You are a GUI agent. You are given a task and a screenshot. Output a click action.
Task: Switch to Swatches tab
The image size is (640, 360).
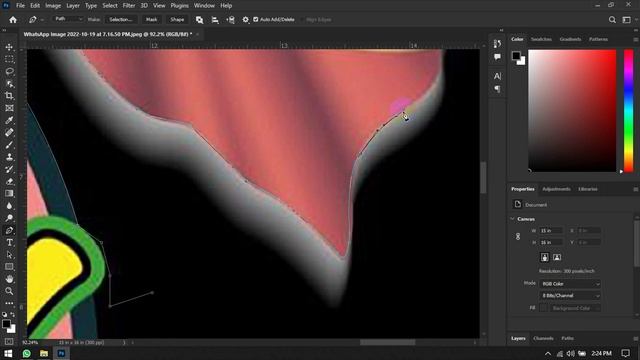[x=541, y=39]
